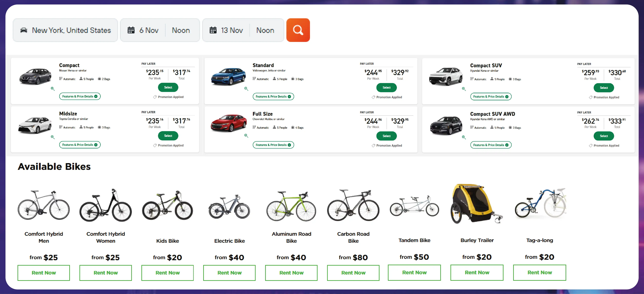Click the car icon in location field
644x294 pixels.
click(24, 30)
